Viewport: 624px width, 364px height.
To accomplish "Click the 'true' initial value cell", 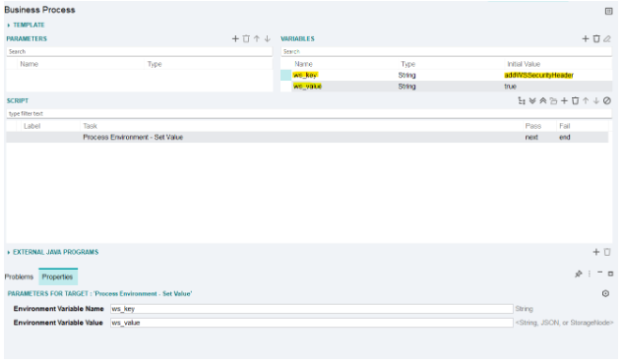I will click(510, 87).
